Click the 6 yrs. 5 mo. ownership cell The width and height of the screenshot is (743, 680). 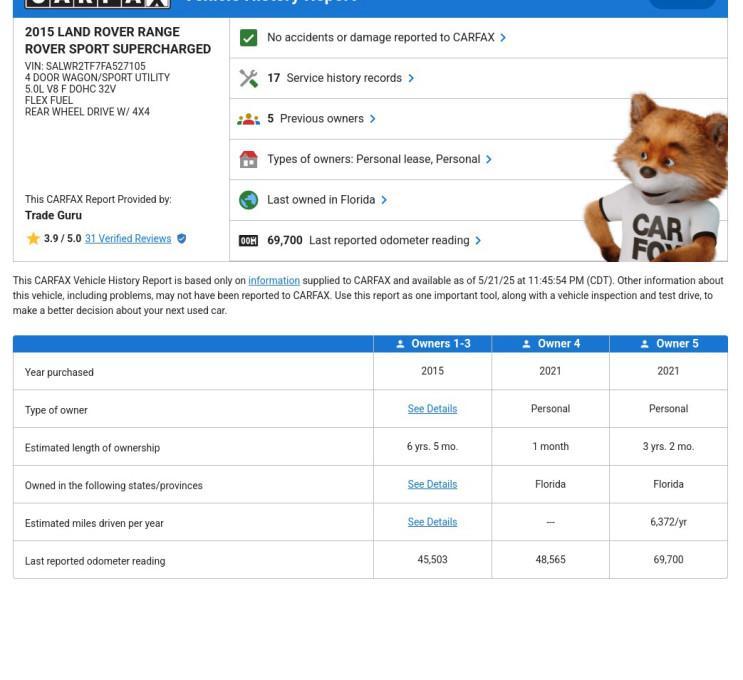click(432, 446)
